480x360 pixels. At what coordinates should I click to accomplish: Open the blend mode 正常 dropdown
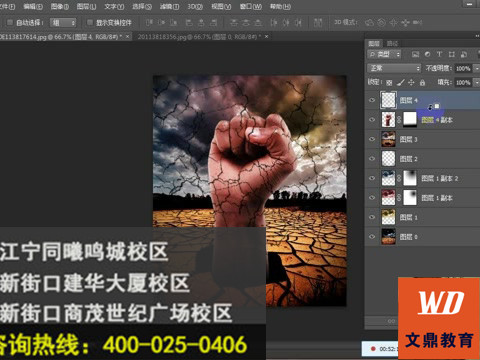[394, 68]
